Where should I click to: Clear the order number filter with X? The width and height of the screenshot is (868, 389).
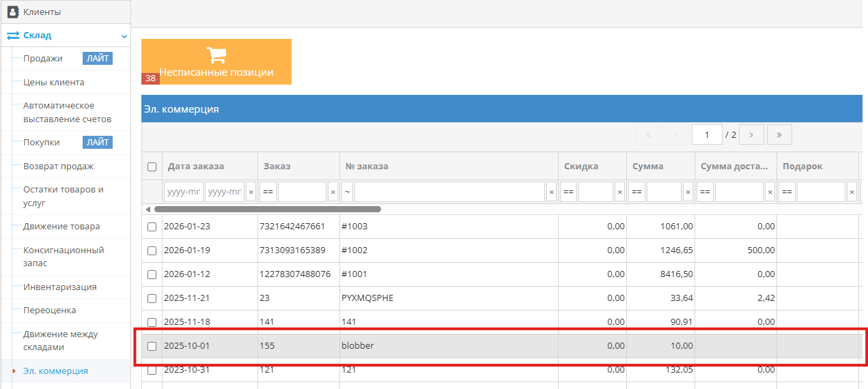tap(551, 192)
